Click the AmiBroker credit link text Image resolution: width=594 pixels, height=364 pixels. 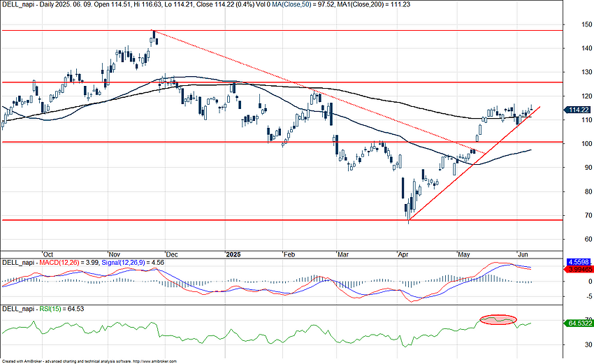89,361
